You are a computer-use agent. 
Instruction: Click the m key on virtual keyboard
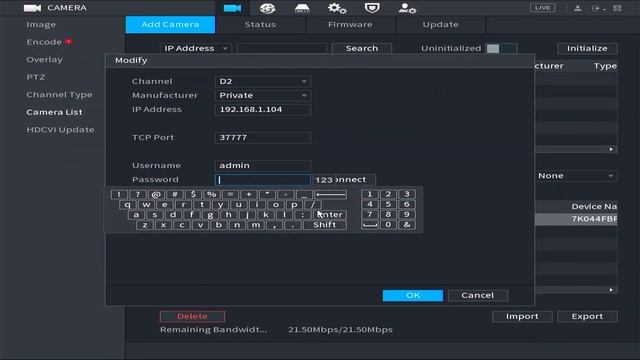pos(256,225)
